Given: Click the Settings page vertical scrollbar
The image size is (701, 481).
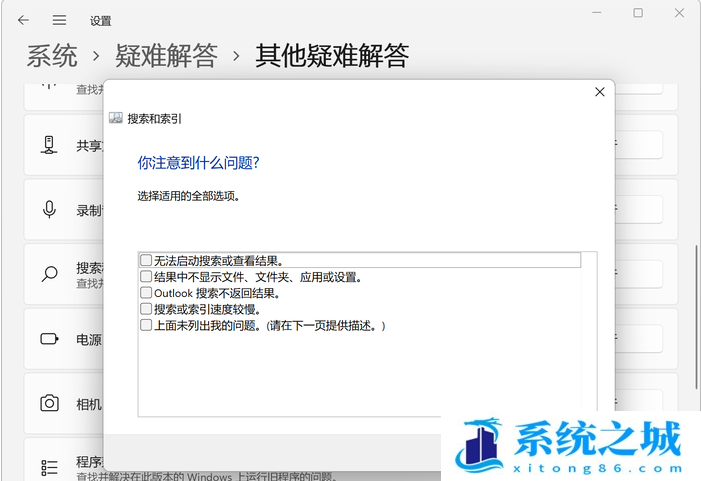Looking at the screenshot, I should coord(696,300).
